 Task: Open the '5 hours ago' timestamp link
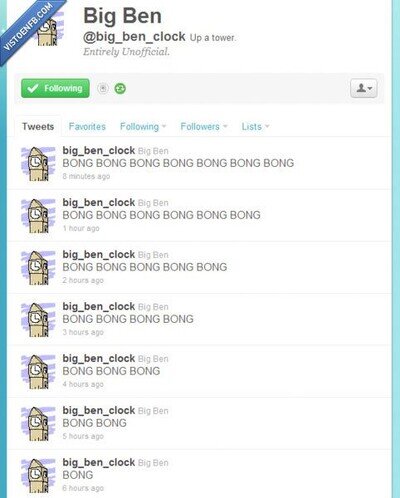(83, 436)
